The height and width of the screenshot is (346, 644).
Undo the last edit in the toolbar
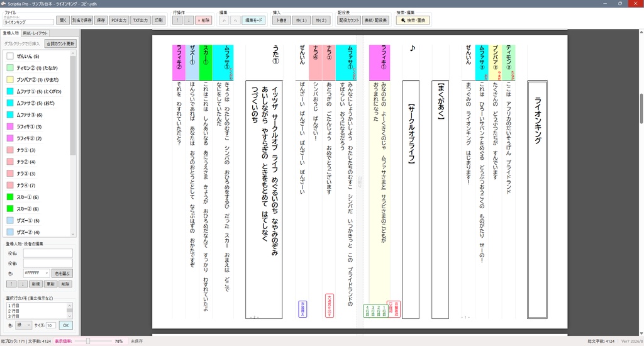coord(224,20)
